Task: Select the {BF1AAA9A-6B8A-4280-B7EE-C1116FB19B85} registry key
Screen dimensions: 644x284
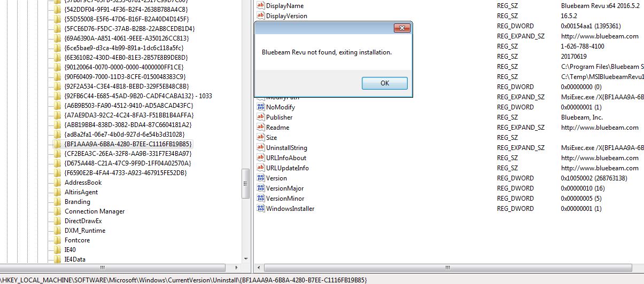Action: [x=128, y=144]
